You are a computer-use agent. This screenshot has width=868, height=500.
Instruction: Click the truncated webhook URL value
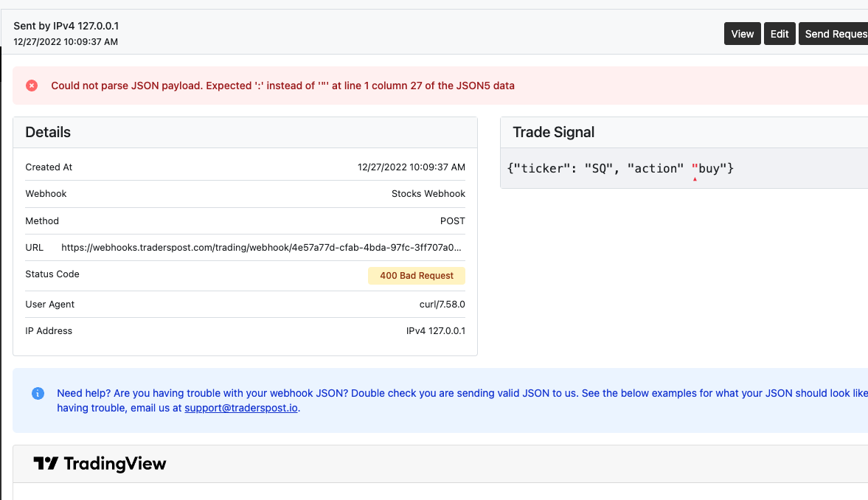tap(263, 248)
